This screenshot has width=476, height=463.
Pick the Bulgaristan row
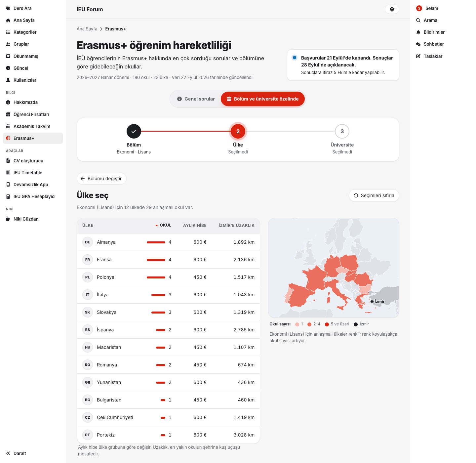tap(168, 400)
